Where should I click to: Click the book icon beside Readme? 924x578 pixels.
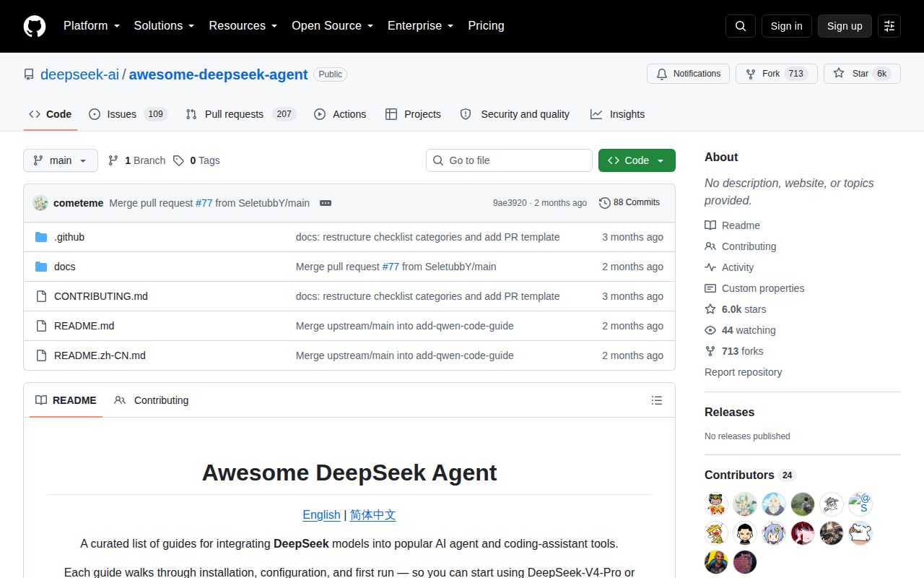(710, 225)
